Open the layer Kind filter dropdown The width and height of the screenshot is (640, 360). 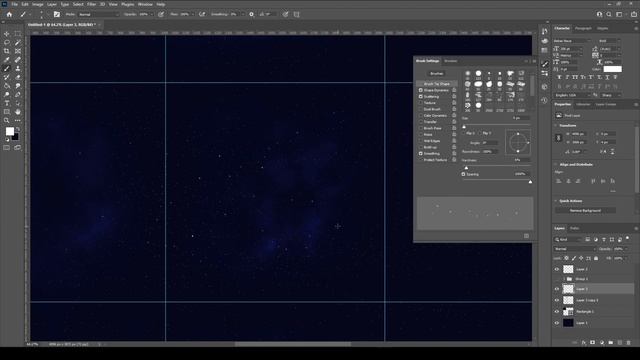568,240
